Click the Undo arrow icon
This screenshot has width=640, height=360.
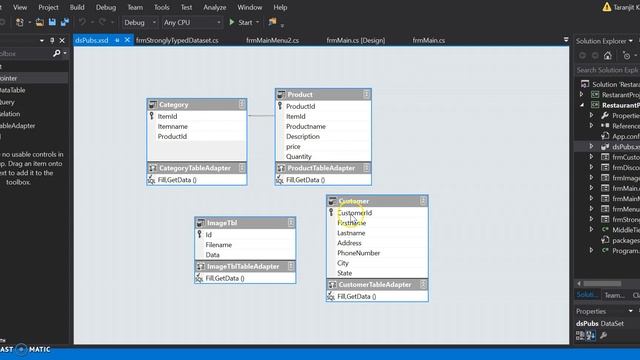(82, 22)
